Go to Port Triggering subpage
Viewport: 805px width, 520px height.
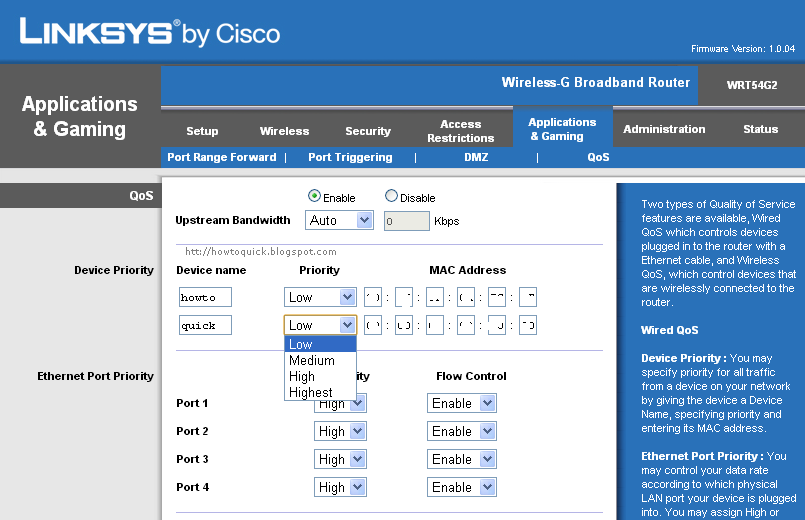coord(350,157)
